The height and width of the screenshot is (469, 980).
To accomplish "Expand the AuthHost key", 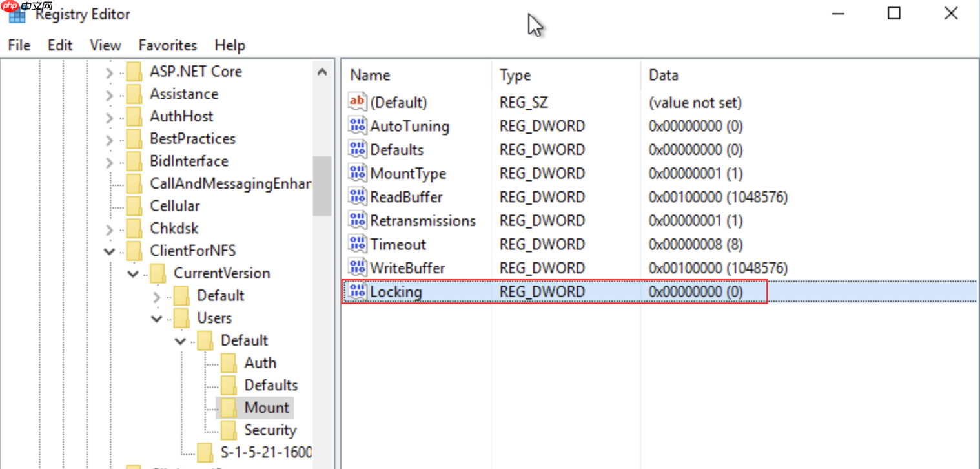I will pyautogui.click(x=110, y=118).
